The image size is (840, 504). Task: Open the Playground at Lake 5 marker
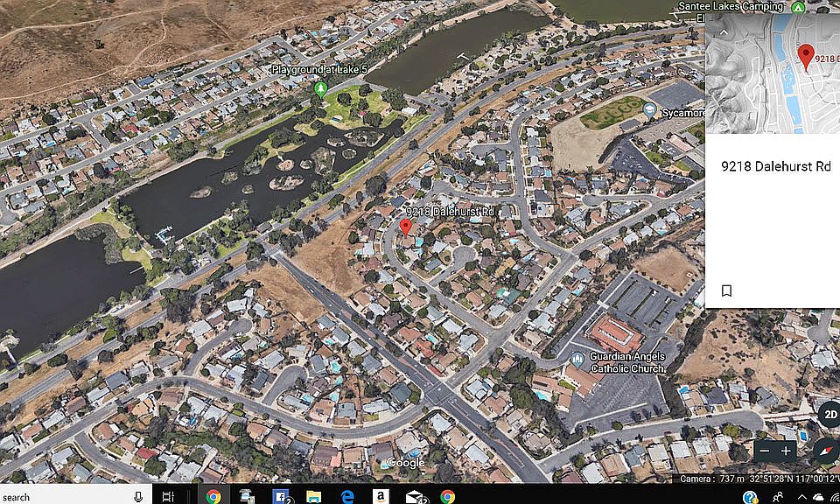pyautogui.click(x=321, y=89)
